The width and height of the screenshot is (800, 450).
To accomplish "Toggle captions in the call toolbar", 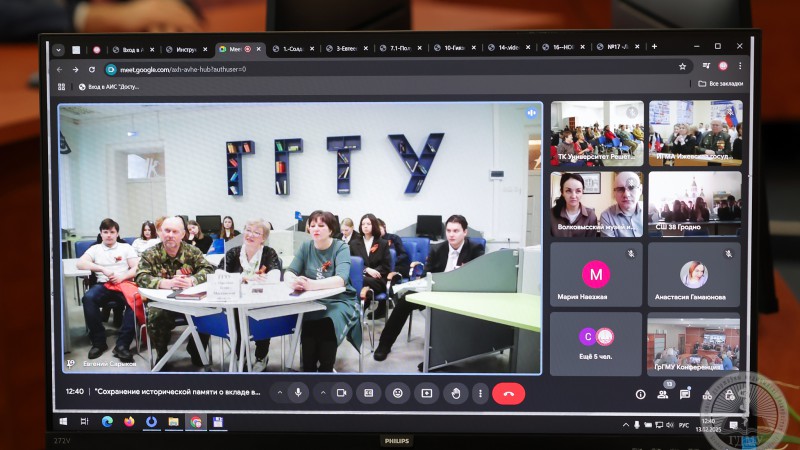I will [369, 393].
